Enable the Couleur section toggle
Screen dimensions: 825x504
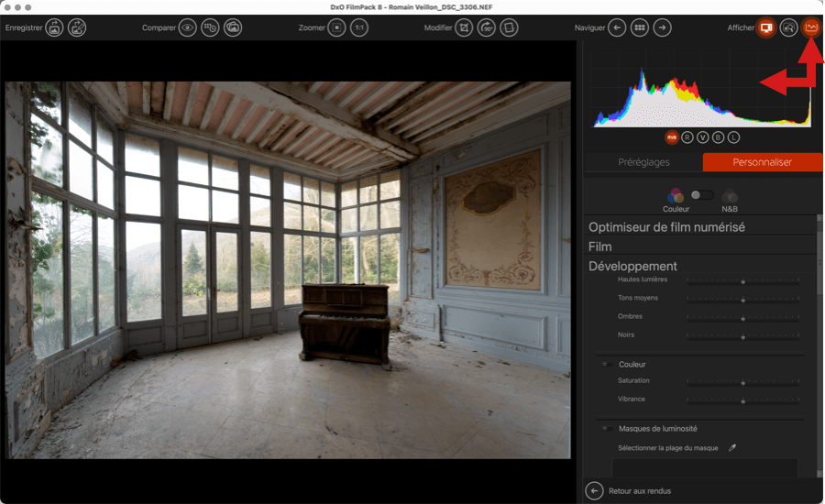(x=607, y=365)
